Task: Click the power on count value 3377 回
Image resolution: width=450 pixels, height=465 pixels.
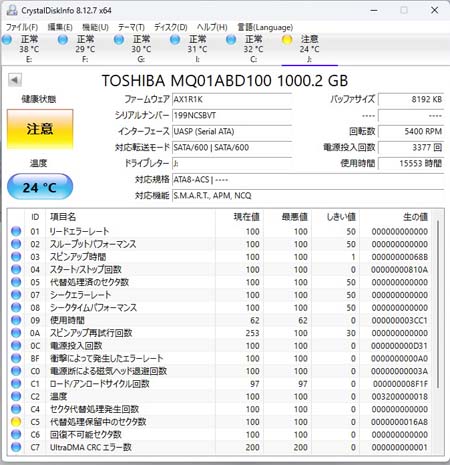Action: [x=411, y=147]
